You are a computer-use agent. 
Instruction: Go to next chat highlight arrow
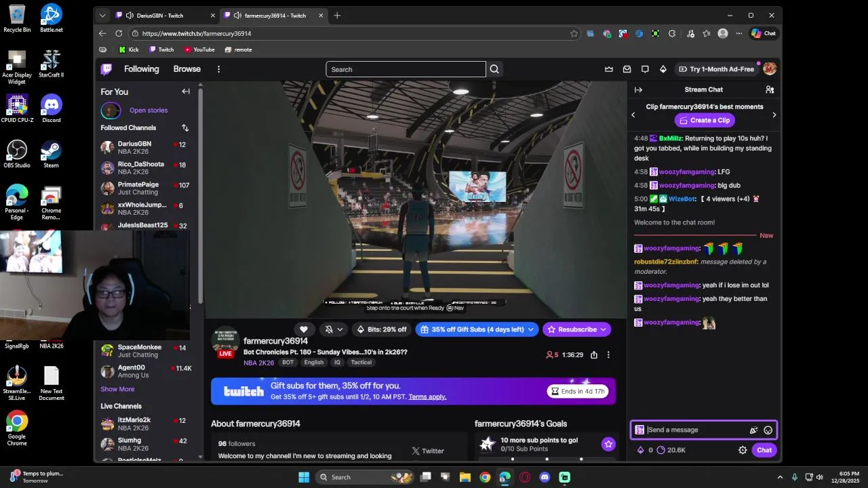[774, 115]
